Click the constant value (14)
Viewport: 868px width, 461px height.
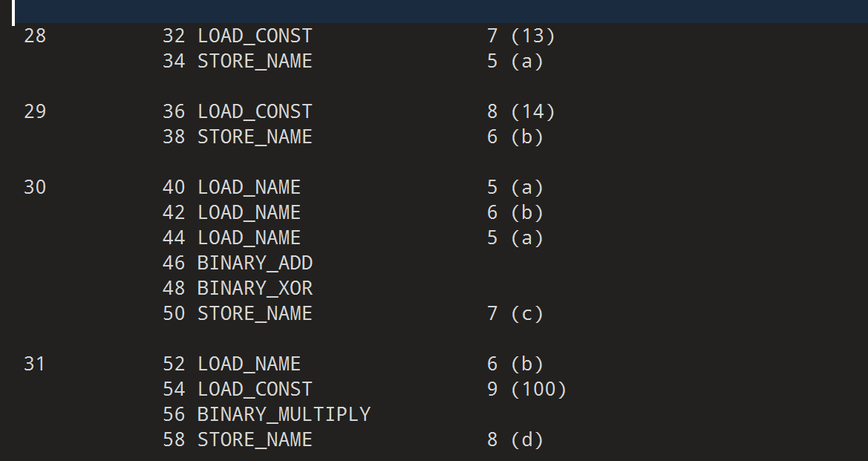click(532, 111)
